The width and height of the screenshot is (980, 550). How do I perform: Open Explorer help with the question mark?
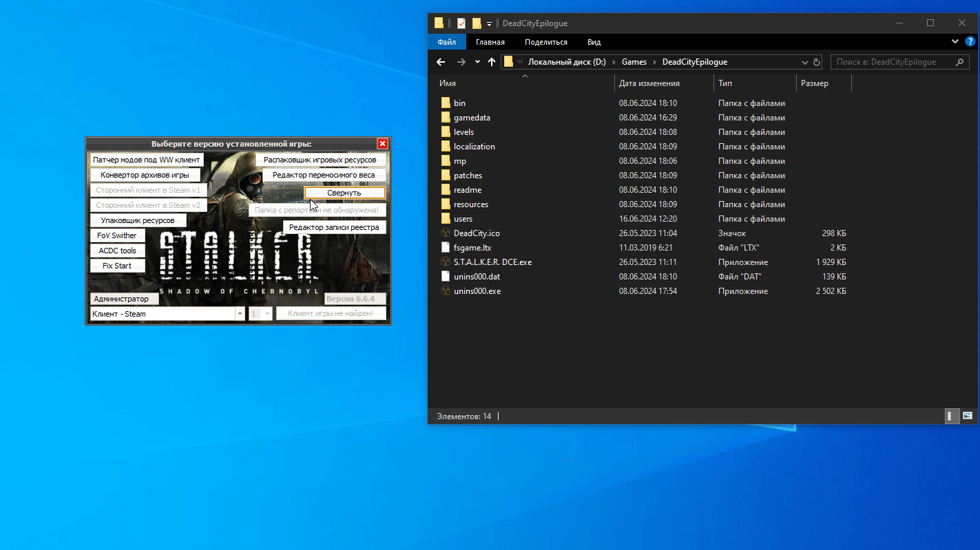click(970, 42)
